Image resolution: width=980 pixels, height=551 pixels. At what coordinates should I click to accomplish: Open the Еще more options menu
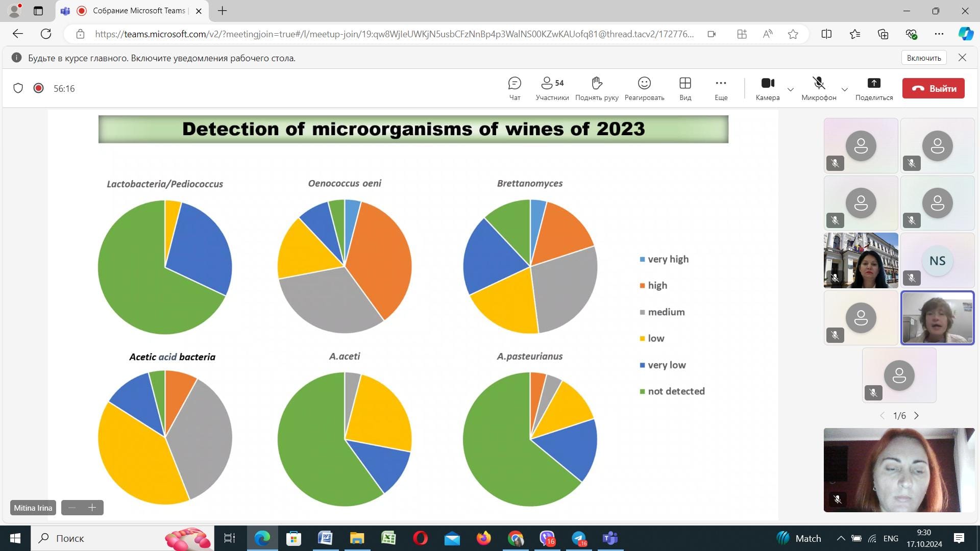click(x=721, y=88)
